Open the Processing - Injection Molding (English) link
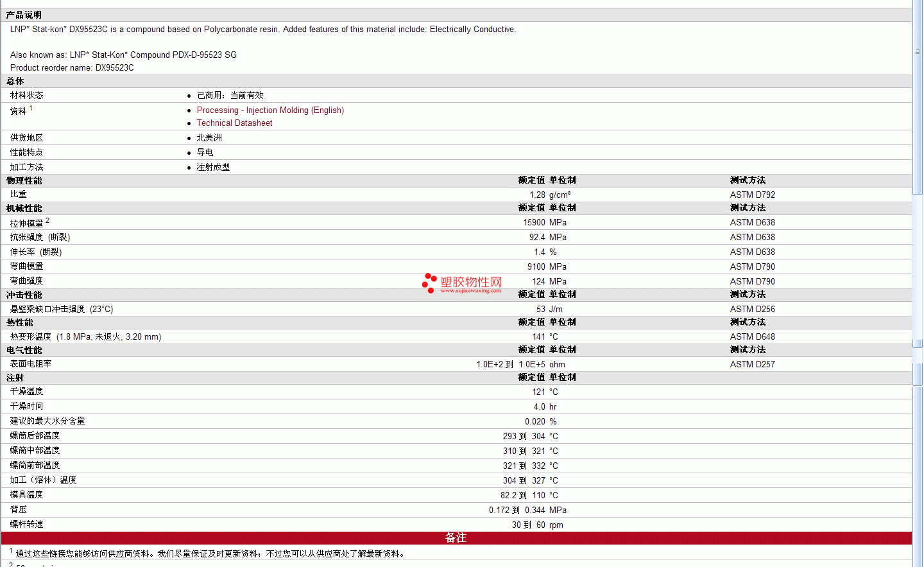Image resolution: width=924 pixels, height=567 pixels. pos(270,110)
